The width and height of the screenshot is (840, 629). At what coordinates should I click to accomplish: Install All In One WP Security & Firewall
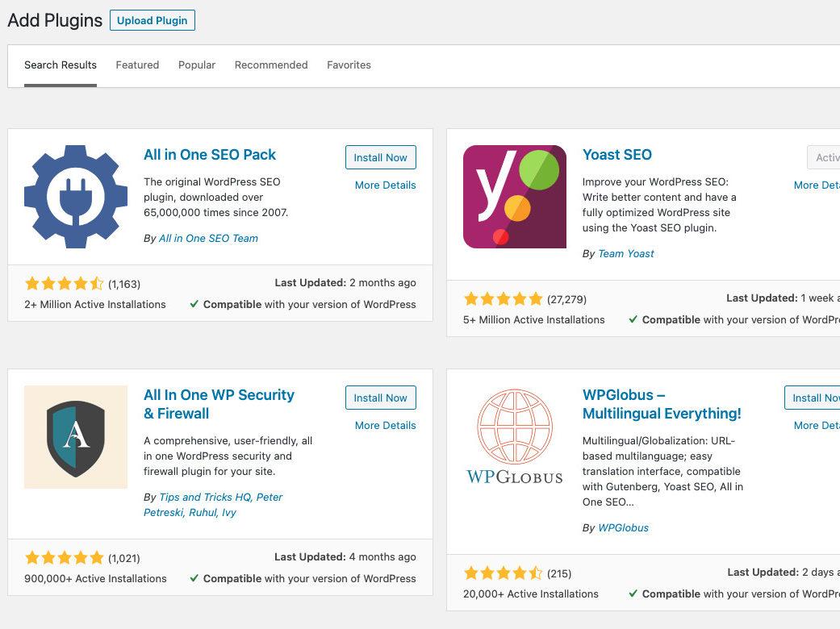click(x=380, y=398)
